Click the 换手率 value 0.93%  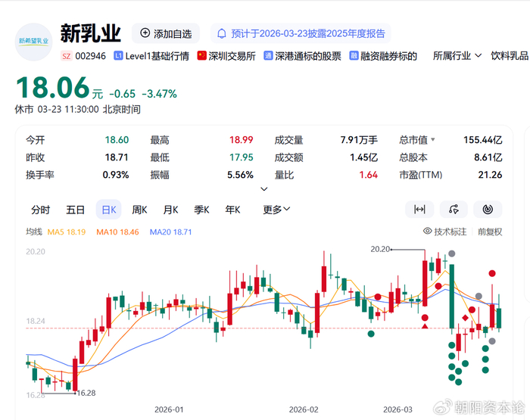pyautogui.click(x=116, y=175)
